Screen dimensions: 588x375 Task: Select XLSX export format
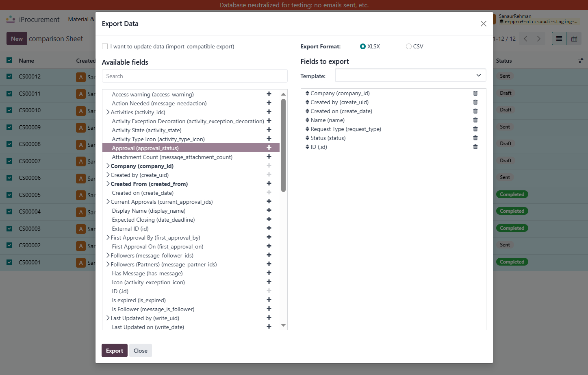pyautogui.click(x=363, y=46)
